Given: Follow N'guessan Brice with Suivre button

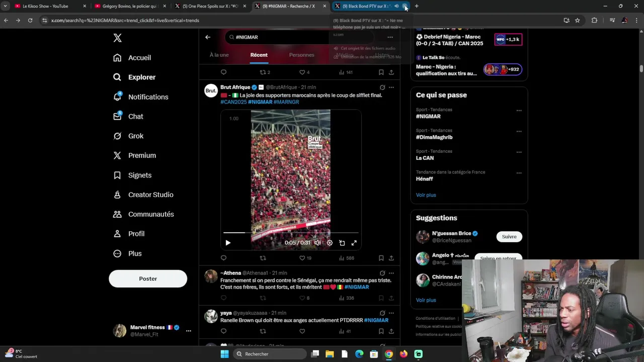Looking at the screenshot, I should tap(509, 237).
